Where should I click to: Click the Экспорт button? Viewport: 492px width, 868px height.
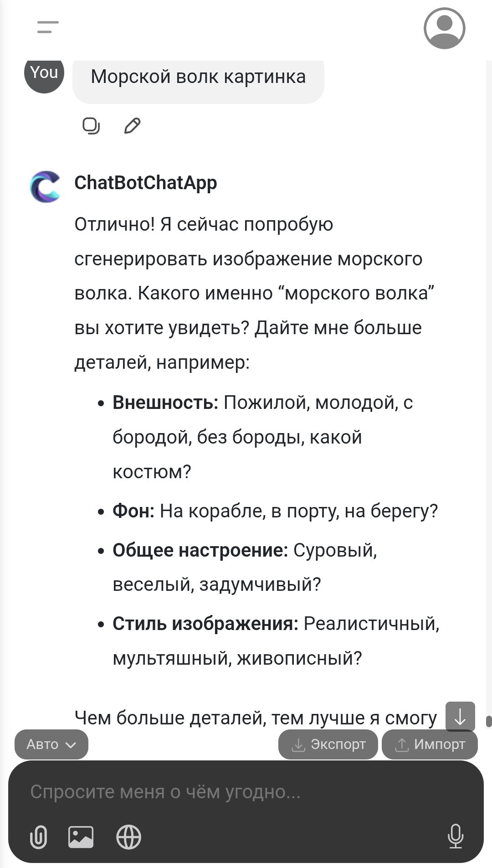(x=328, y=744)
